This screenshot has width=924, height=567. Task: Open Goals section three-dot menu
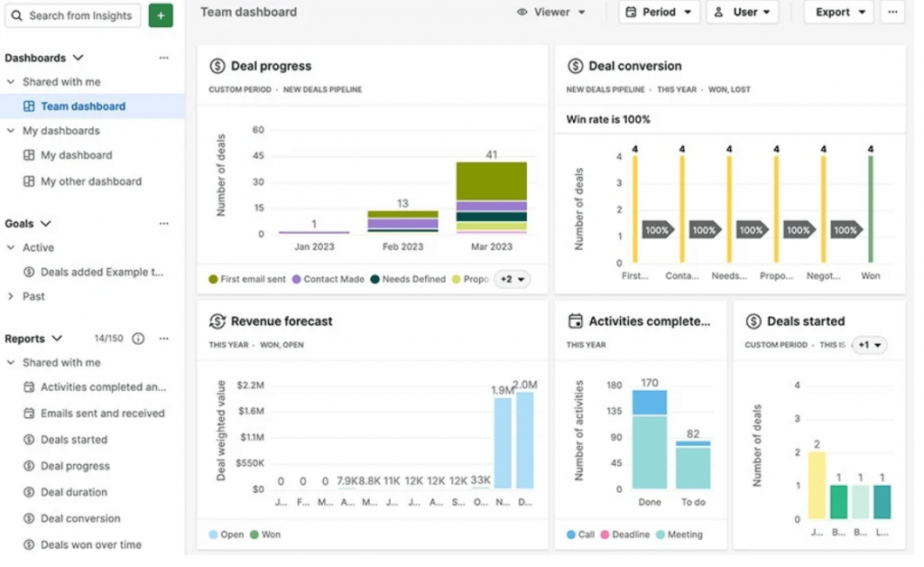click(164, 223)
